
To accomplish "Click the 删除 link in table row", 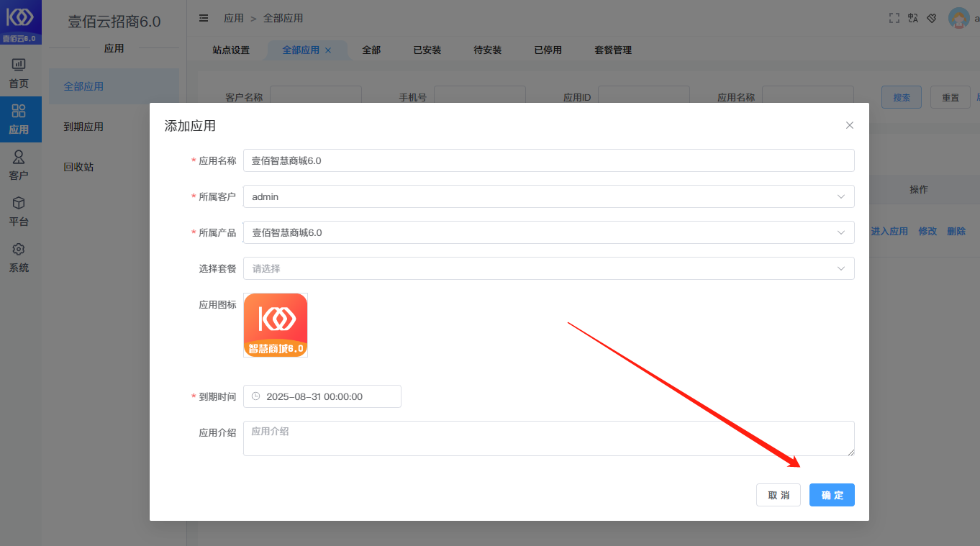I will click(x=956, y=232).
